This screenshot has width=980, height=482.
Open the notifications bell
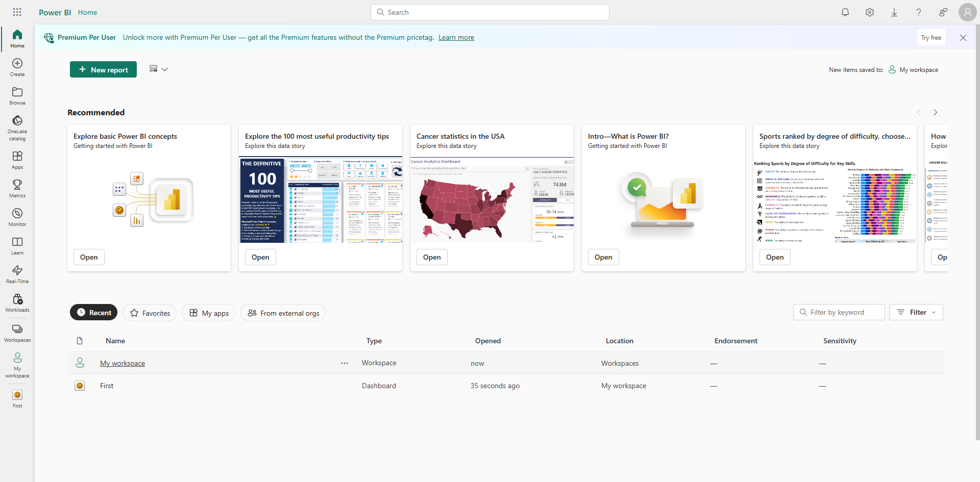[x=845, y=12]
